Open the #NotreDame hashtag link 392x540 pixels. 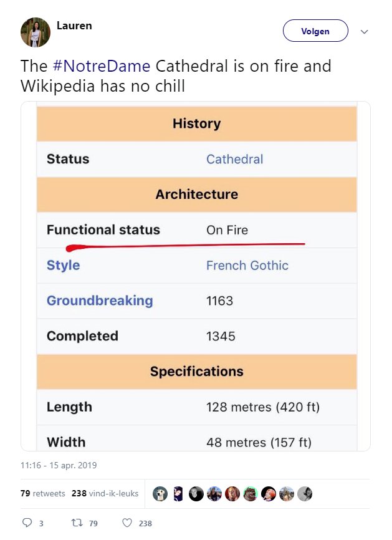click(102, 65)
